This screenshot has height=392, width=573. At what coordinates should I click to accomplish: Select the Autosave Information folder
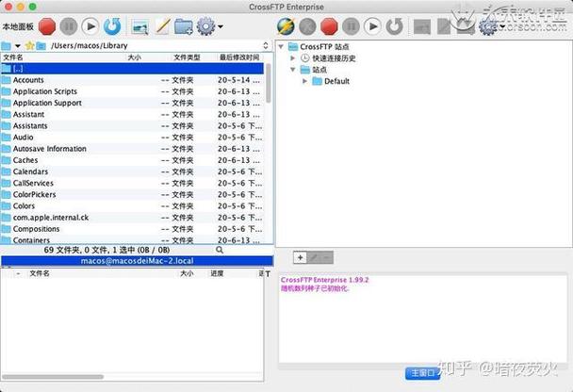coord(132,149)
